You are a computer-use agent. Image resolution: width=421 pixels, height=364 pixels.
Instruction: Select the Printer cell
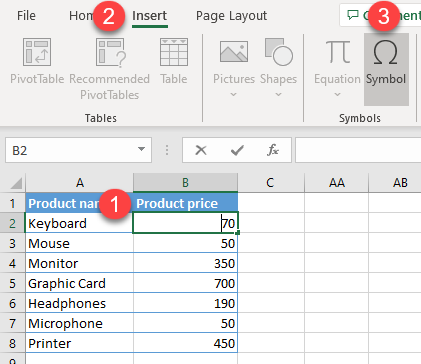click(79, 343)
